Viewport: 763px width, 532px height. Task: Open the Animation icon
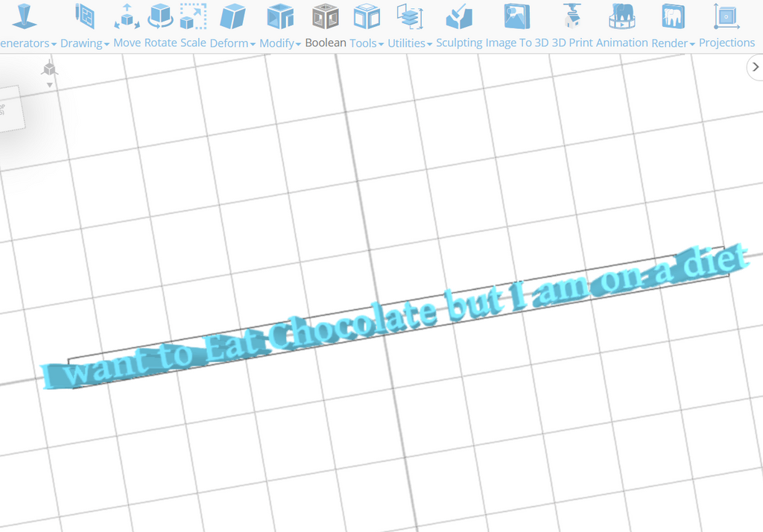622,16
